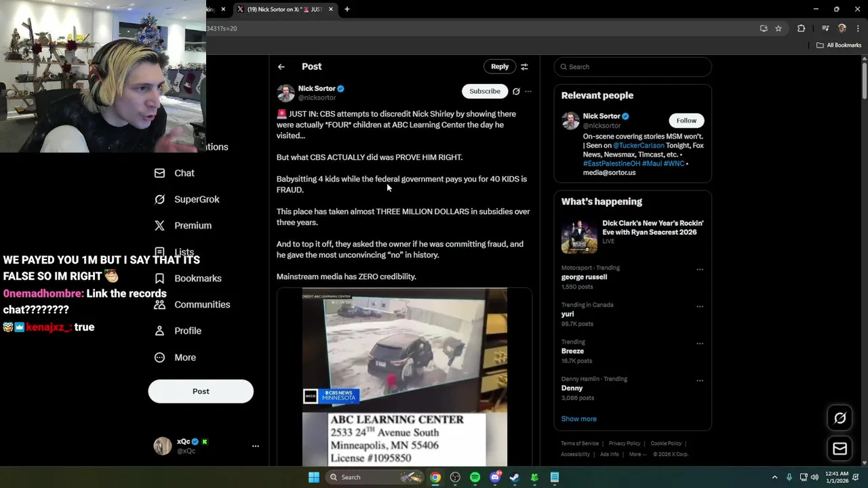
Task: Open the #EastPalestineOH hashtag link
Action: coord(612,163)
